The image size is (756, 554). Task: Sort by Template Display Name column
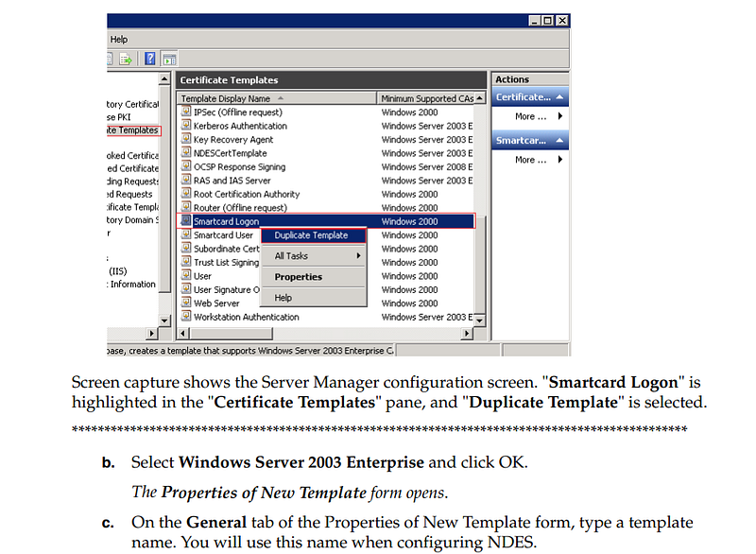click(x=276, y=98)
